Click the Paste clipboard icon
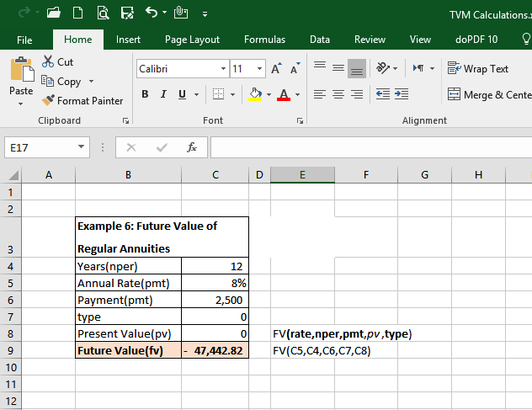532x410 pixels. [x=22, y=70]
